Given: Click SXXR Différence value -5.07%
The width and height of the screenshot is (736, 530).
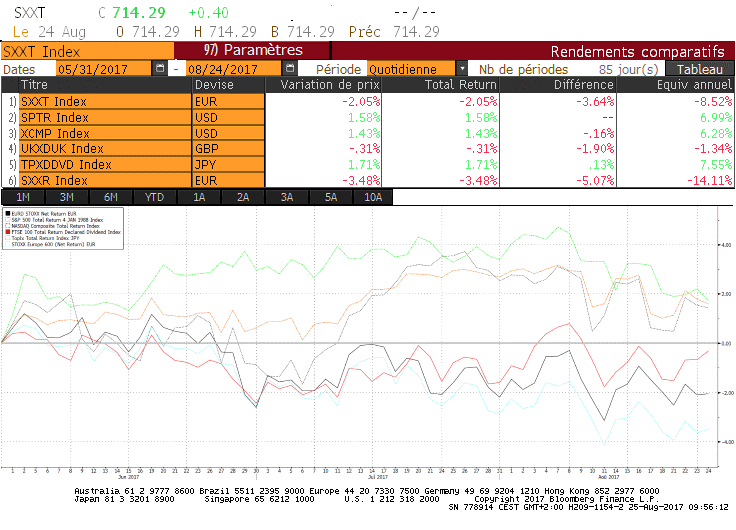Looking at the screenshot, I should [x=595, y=180].
